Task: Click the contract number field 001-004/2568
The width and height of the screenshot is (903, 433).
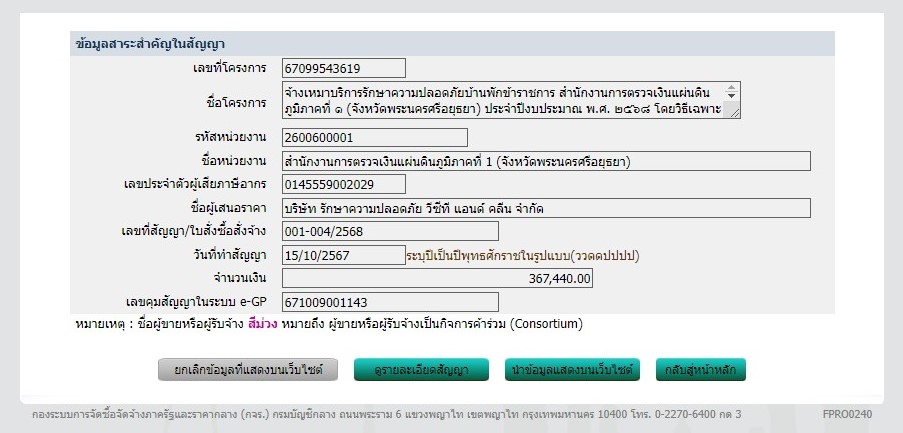Action: [x=389, y=231]
